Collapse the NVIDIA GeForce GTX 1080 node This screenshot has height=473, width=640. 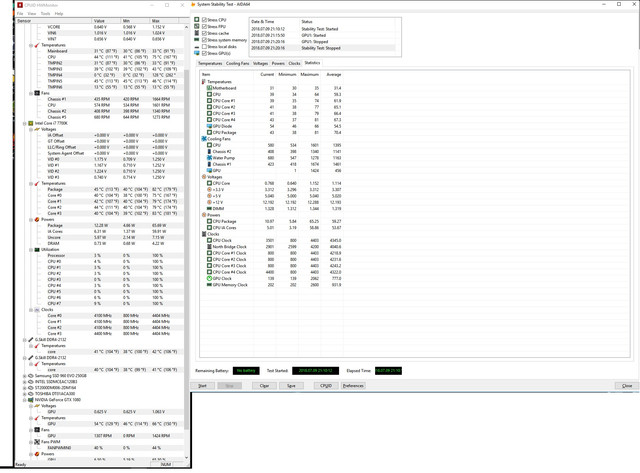(x=25, y=400)
